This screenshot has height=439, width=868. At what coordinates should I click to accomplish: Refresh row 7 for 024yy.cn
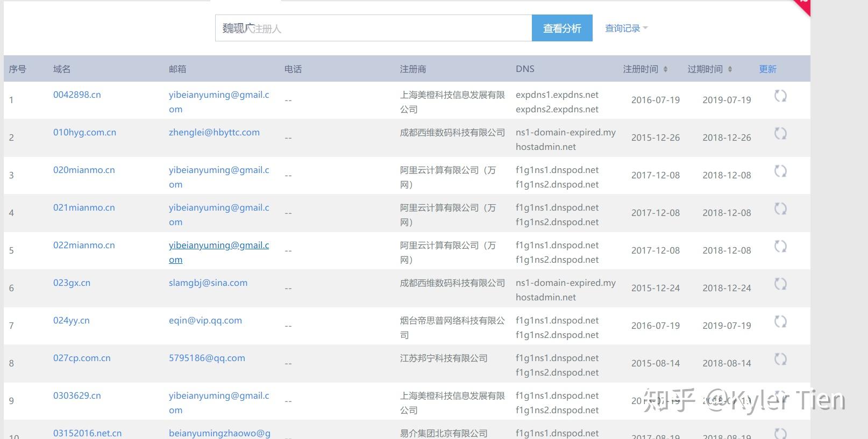tap(780, 322)
